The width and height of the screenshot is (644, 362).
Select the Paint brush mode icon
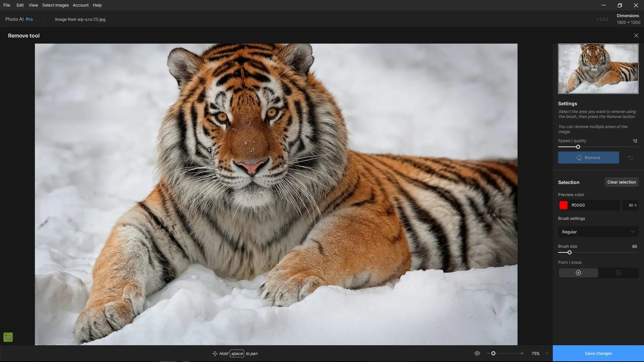(578, 273)
